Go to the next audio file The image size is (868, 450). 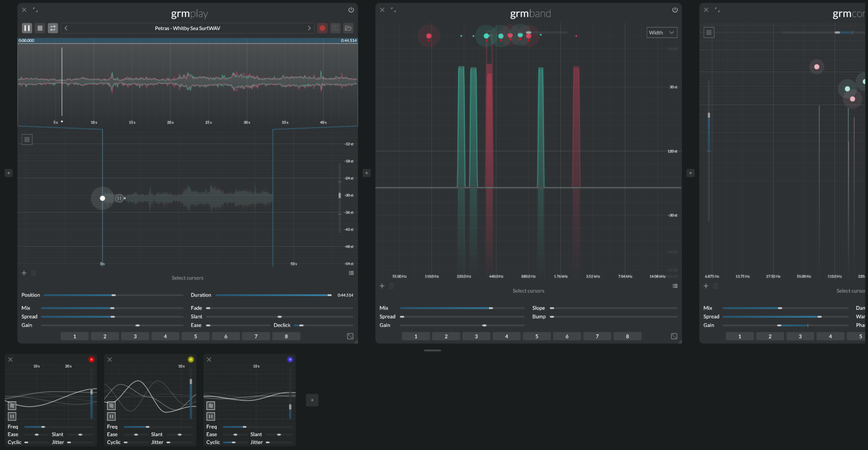tap(309, 28)
